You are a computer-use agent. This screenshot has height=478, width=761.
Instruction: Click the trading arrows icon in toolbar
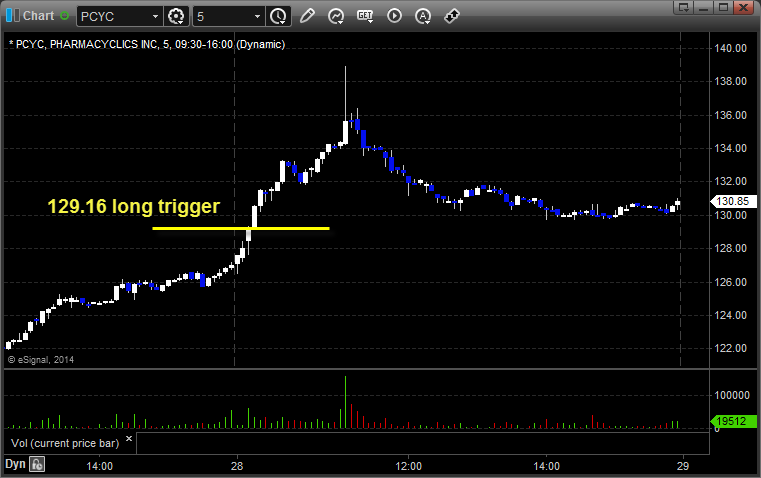point(452,16)
